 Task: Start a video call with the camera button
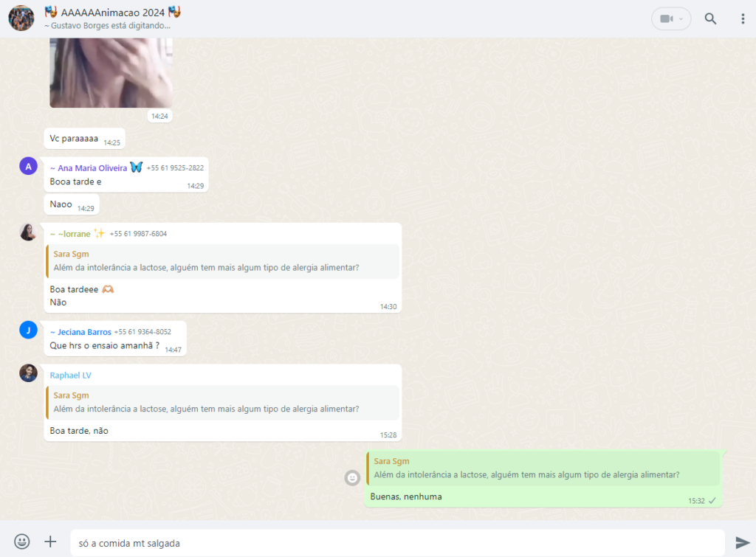pos(671,18)
